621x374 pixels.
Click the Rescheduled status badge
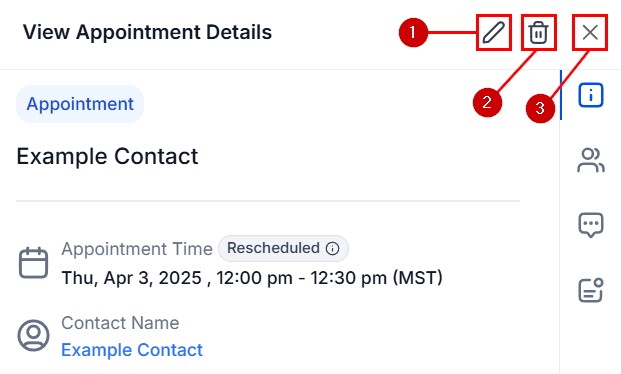283,248
